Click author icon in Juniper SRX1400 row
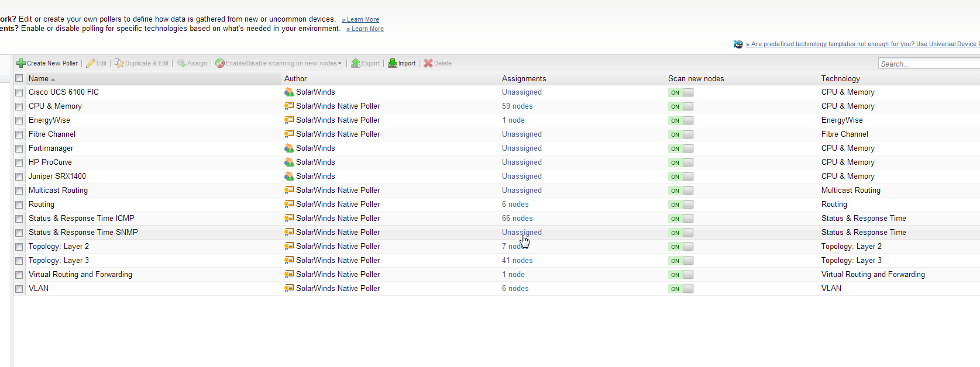980x367 pixels. [289, 176]
